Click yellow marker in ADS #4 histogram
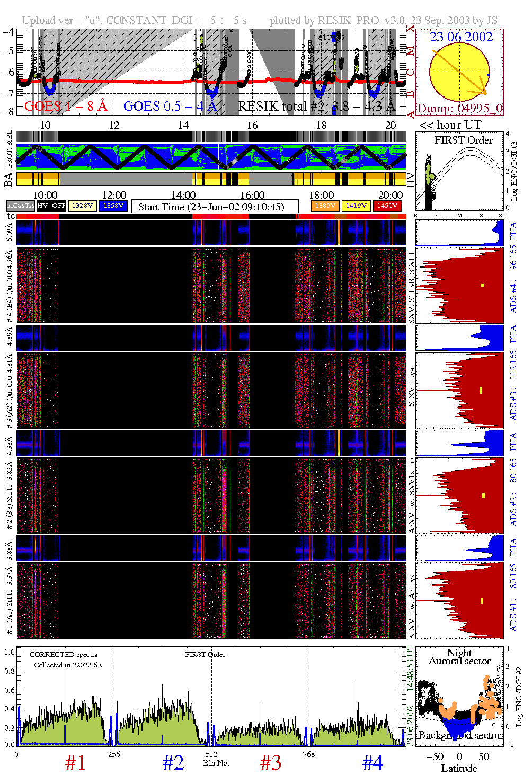Viewport: 532px width, 783px height. [482, 285]
